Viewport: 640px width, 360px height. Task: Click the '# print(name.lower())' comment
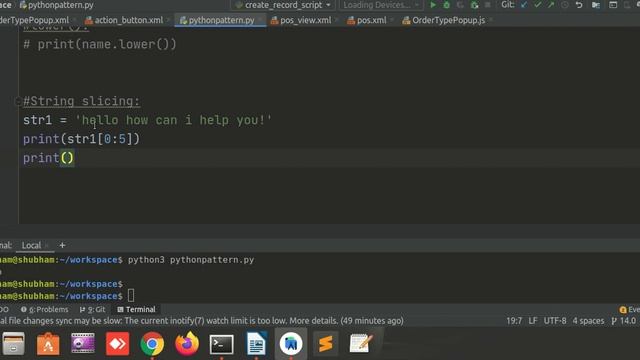(x=100, y=44)
